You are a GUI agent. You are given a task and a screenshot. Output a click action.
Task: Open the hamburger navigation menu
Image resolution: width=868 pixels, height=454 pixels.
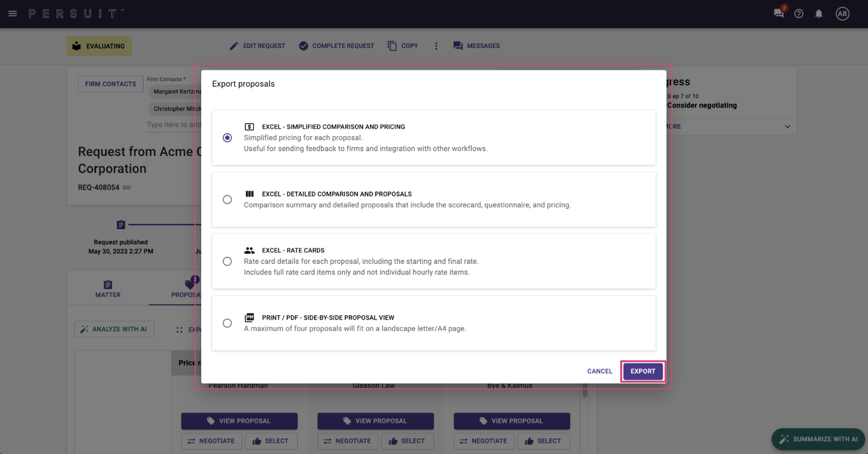tap(13, 14)
